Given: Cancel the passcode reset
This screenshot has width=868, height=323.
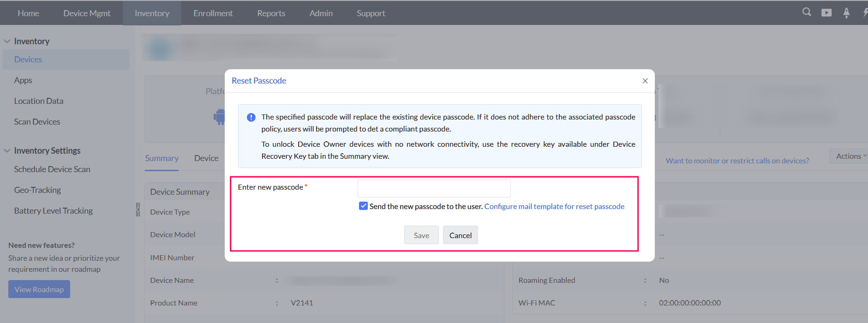Looking at the screenshot, I should click(460, 235).
